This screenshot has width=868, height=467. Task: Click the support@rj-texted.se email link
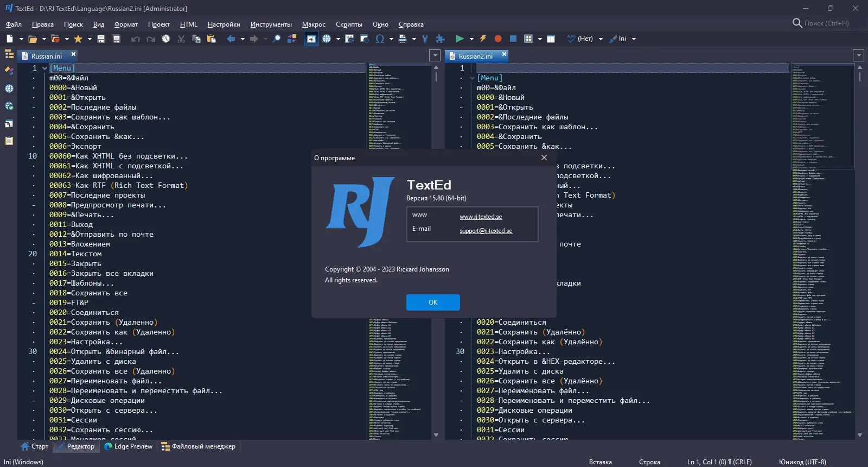(x=486, y=231)
